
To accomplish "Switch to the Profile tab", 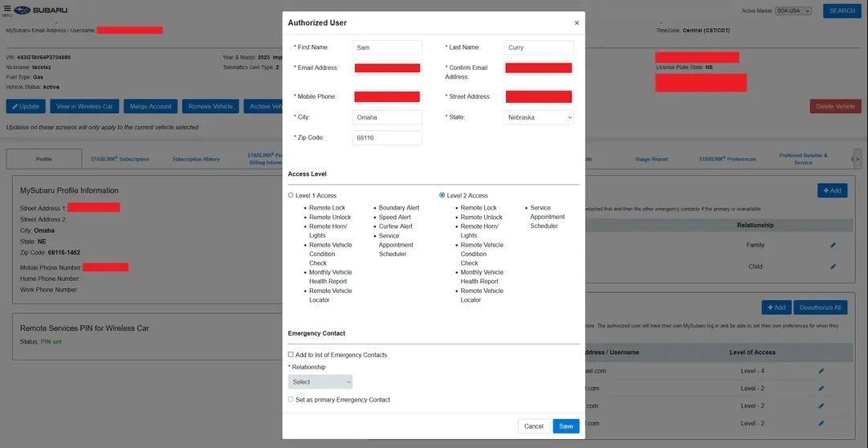I will pos(43,159).
